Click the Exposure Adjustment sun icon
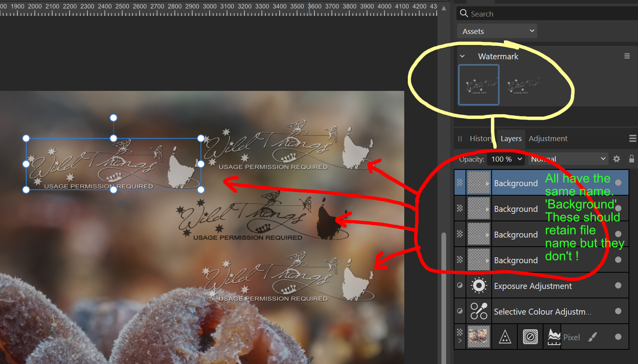This screenshot has height=364, width=638. (479, 285)
